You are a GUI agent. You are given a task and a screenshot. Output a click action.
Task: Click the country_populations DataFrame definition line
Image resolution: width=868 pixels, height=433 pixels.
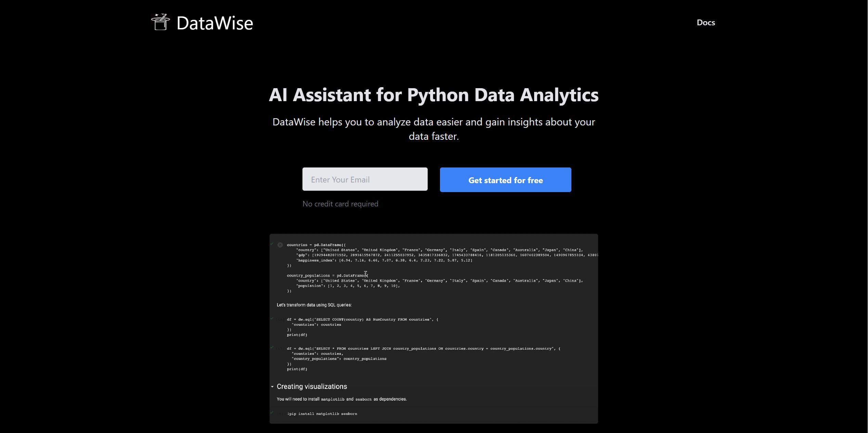(x=327, y=275)
